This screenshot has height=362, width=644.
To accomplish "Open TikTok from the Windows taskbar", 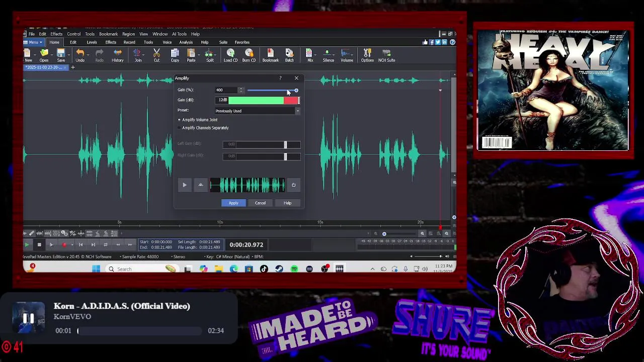I will pos(264,269).
